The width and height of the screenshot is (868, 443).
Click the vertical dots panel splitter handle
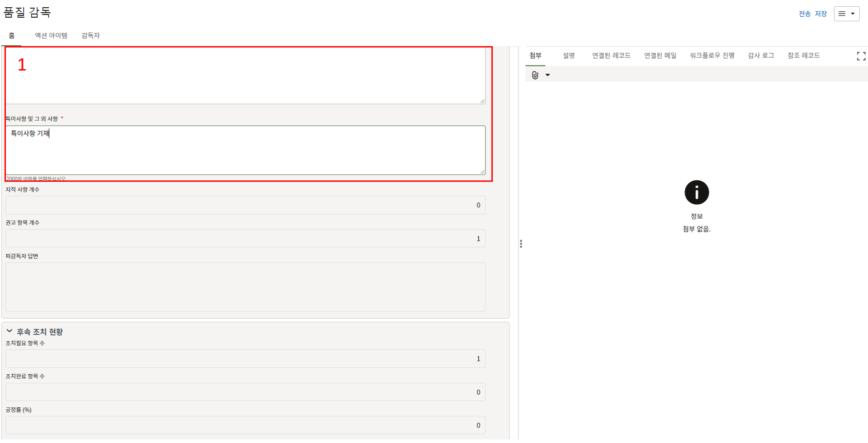point(521,244)
